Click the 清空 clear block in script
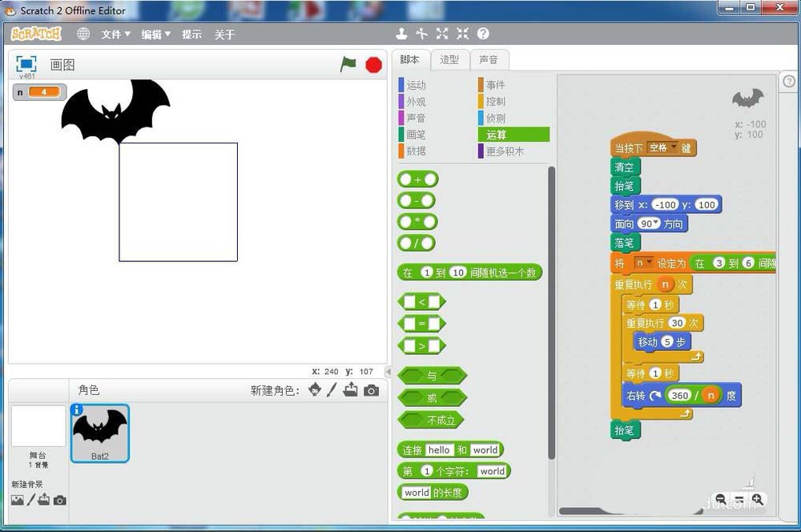 (x=625, y=167)
